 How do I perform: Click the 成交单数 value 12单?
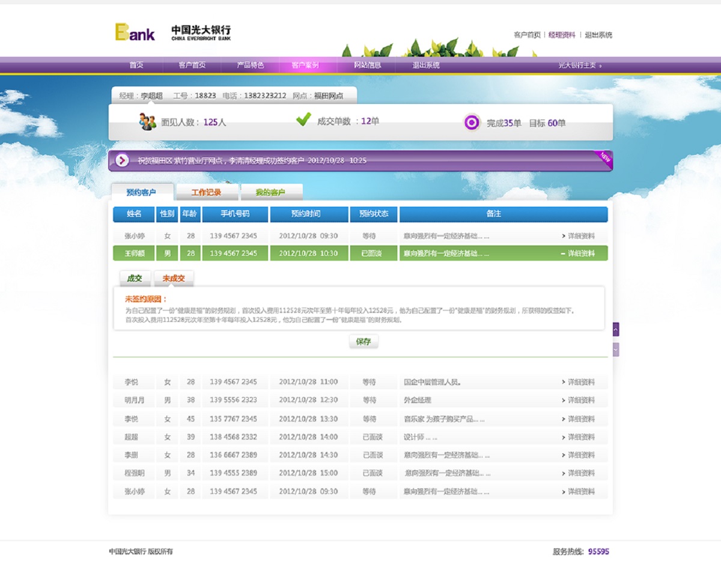tap(370, 121)
